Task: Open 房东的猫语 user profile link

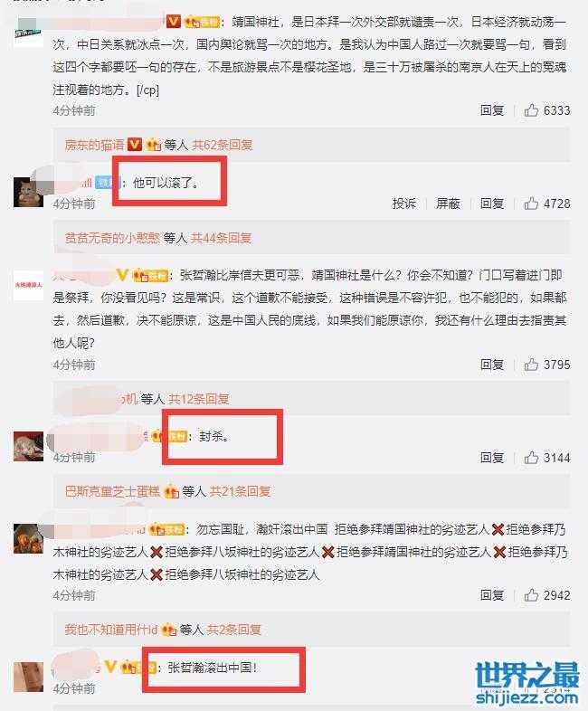Action: tap(94, 145)
